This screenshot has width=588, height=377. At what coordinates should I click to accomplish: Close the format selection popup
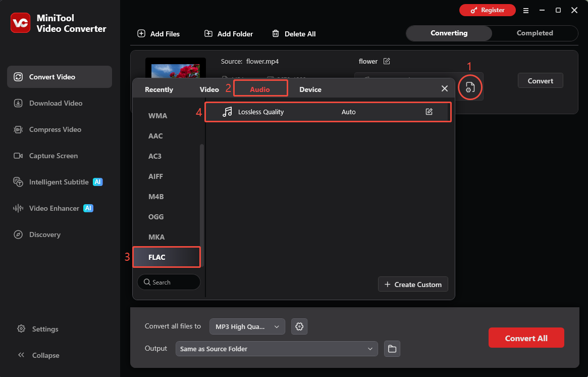tap(444, 88)
